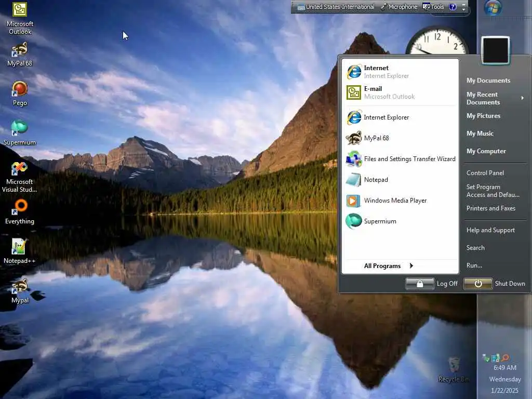Click the Windows Start orb

pyautogui.click(x=493, y=7)
